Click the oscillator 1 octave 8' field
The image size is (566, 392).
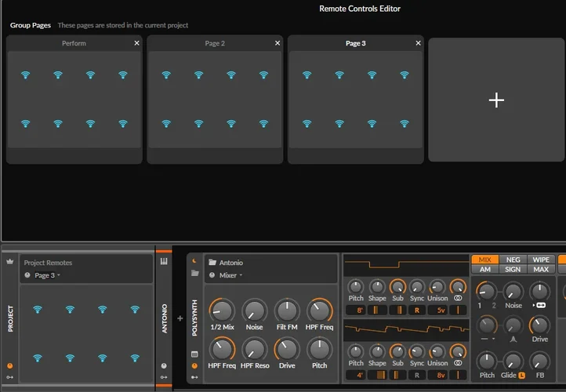coord(360,310)
